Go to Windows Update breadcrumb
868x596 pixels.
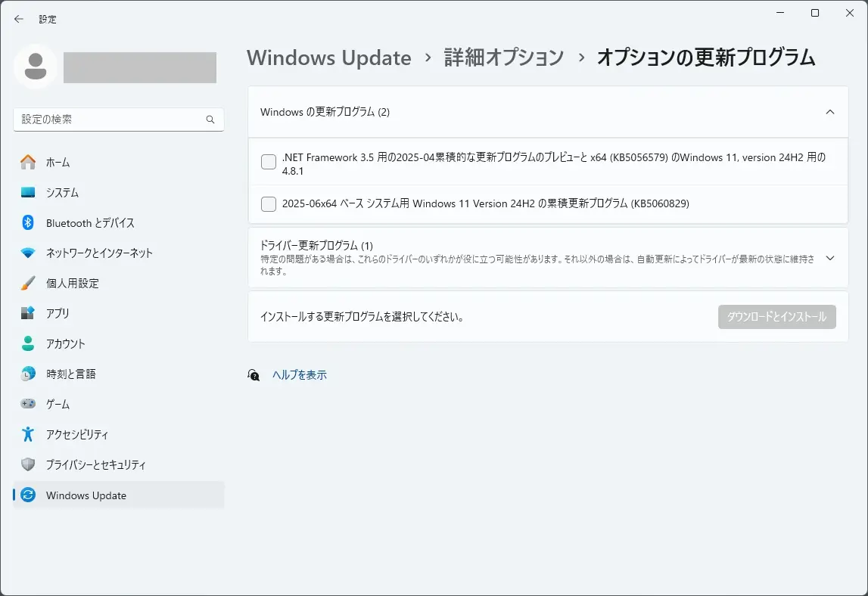[329, 57]
